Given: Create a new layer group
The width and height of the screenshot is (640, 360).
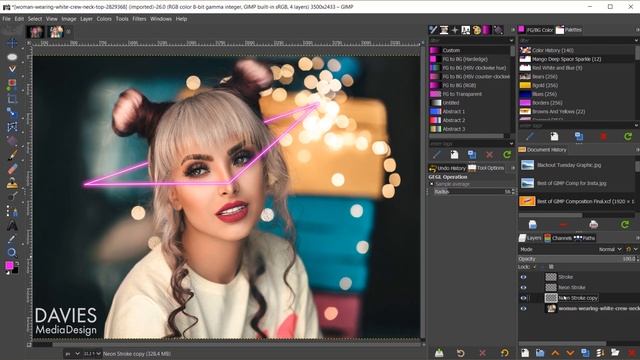Looking at the screenshot, I should pos(540,353).
